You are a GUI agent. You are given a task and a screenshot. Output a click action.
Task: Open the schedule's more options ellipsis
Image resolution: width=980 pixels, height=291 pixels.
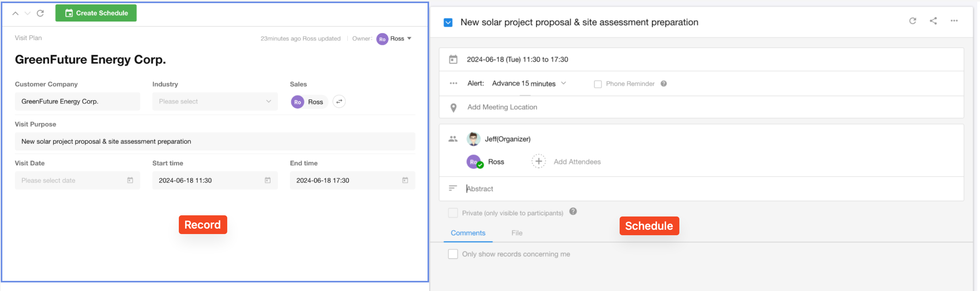[954, 21]
